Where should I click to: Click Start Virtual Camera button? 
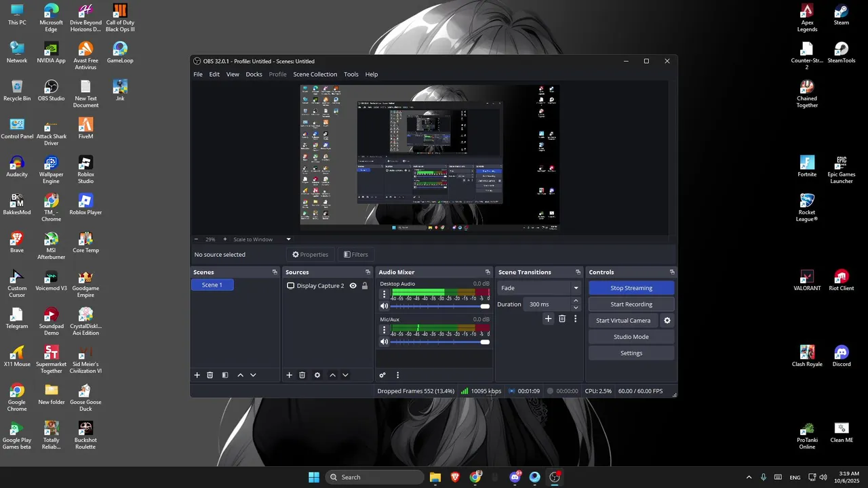(623, 321)
